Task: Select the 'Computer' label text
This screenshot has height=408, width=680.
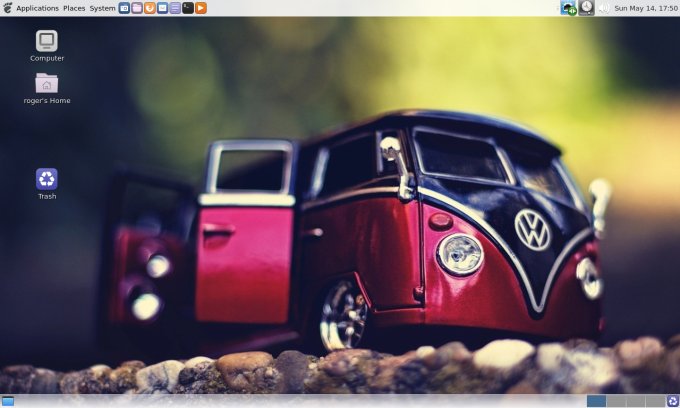Action: tap(47, 58)
